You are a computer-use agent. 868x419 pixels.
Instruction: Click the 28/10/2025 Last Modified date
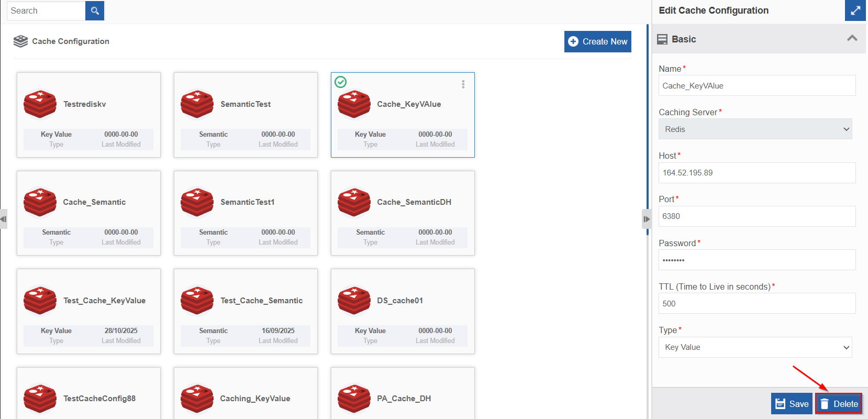pyautogui.click(x=121, y=331)
